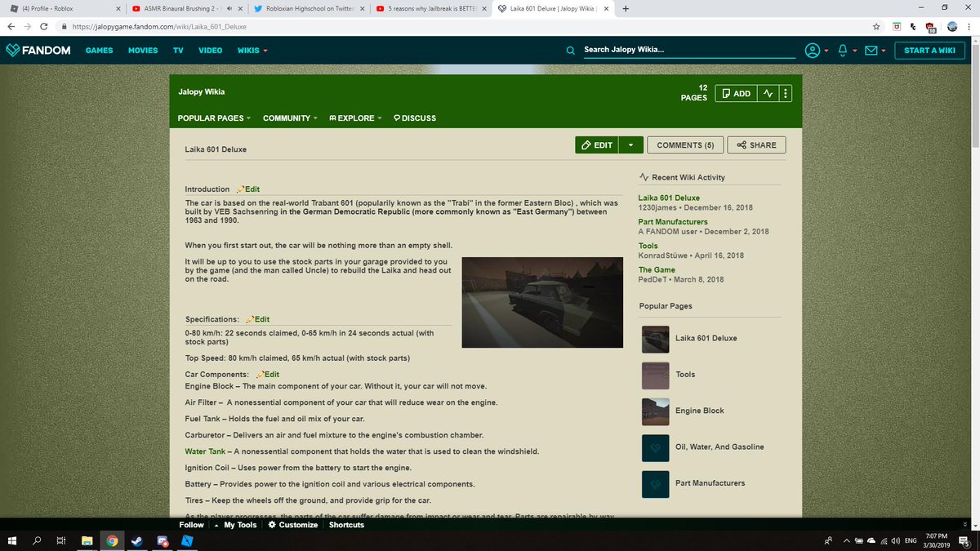Switch to Robloxian Highschool Twitter tab
980x551 pixels.
(x=309, y=9)
